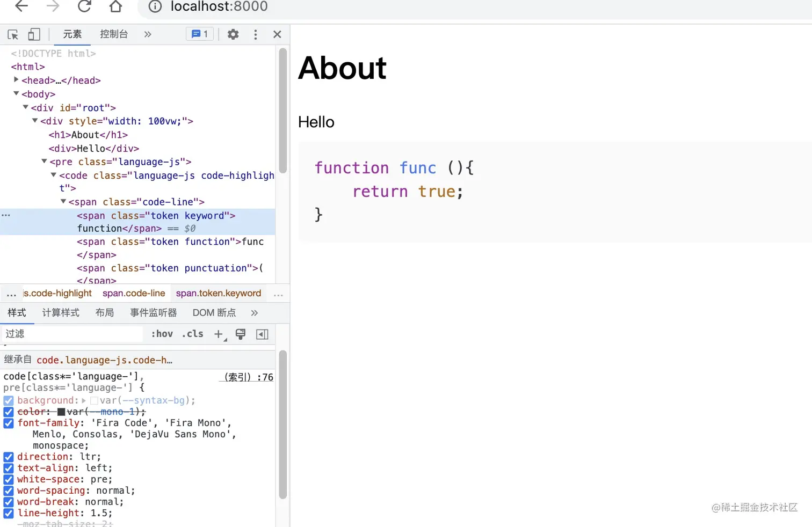
Task: Collapse the code language-js node
Action: tap(53, 174)
